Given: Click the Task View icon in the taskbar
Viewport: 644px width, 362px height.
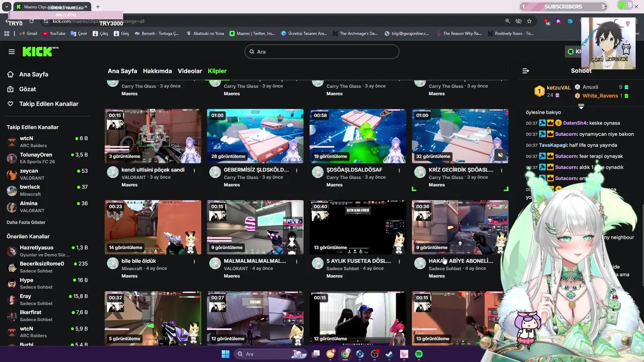Looking at the screenshot, I should (x=316, y=354).
